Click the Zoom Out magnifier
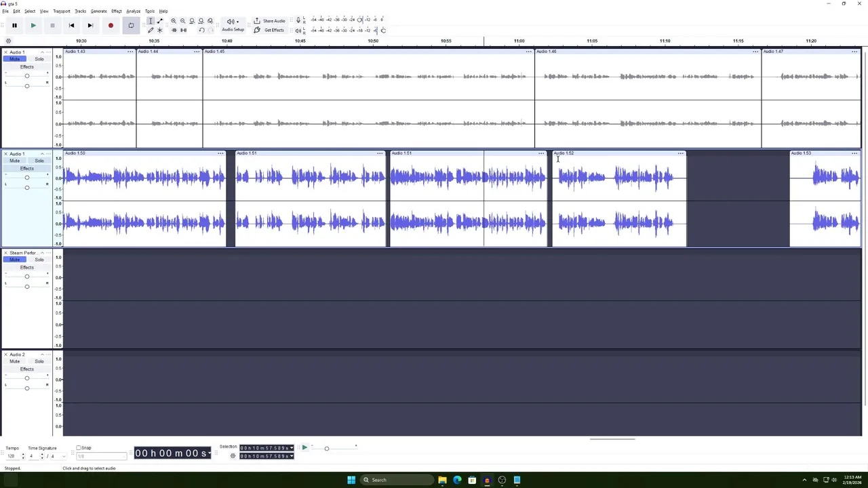Screen dimensions: 868x488 point(182,21)
